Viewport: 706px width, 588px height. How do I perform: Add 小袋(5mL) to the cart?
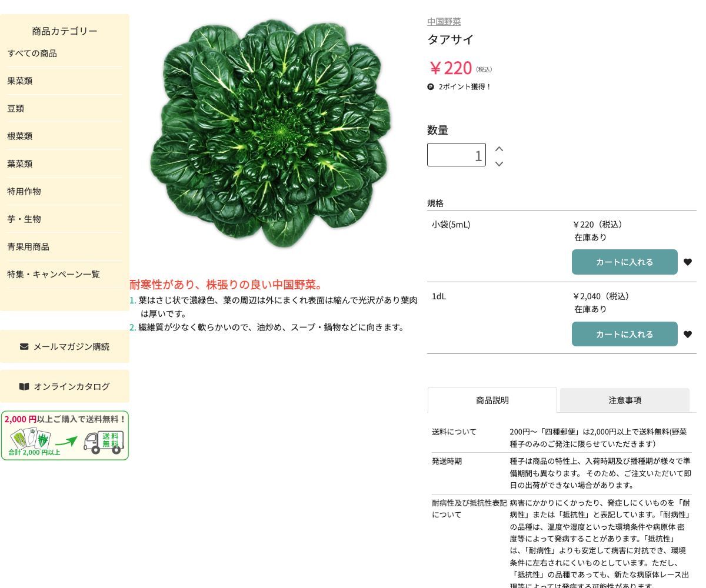625,262
